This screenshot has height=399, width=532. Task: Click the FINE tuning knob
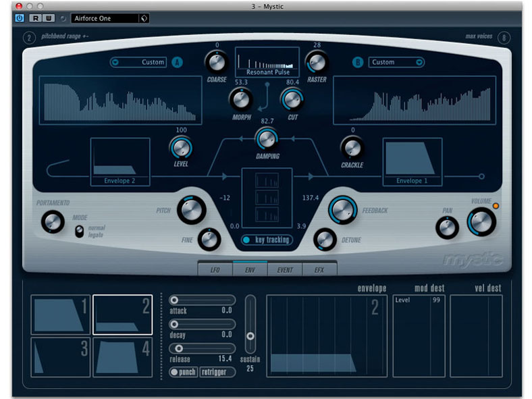pyautogui.click(x=209, y=240)
